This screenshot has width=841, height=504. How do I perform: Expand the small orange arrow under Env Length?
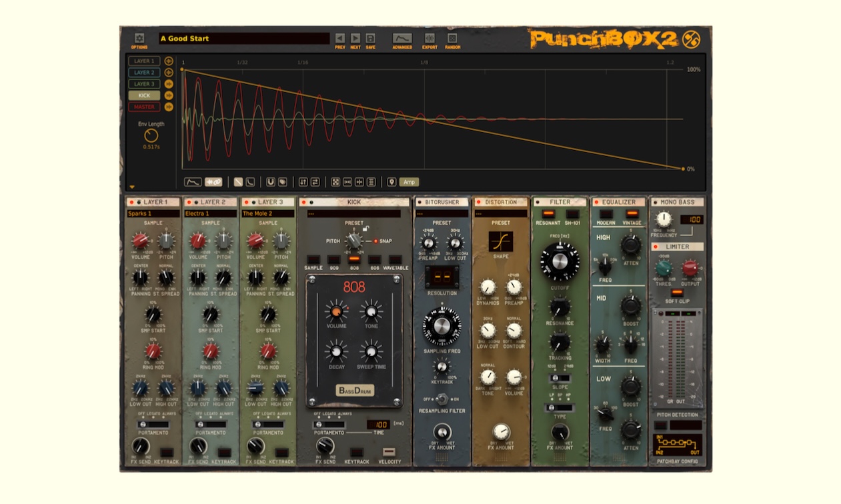[x=132, y=187]
